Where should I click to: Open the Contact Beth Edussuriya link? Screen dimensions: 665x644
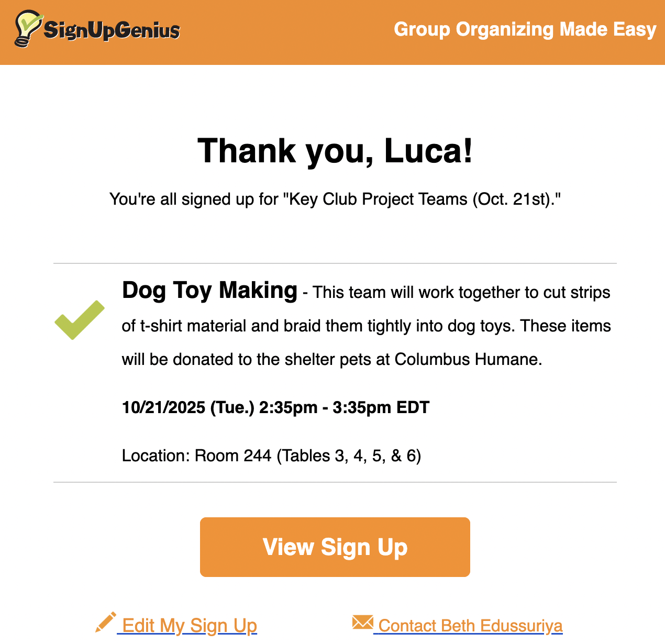470,626
